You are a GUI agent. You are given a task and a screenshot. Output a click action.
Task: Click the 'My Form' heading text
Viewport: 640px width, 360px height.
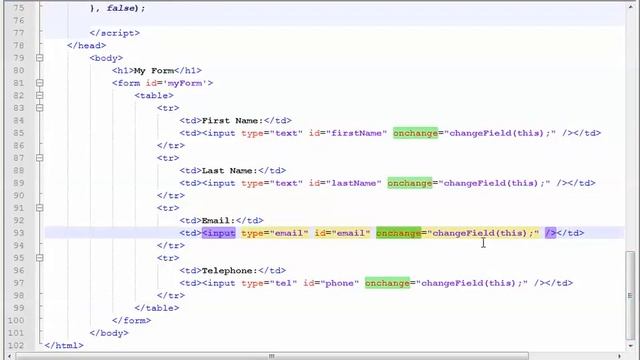point(154,71)
